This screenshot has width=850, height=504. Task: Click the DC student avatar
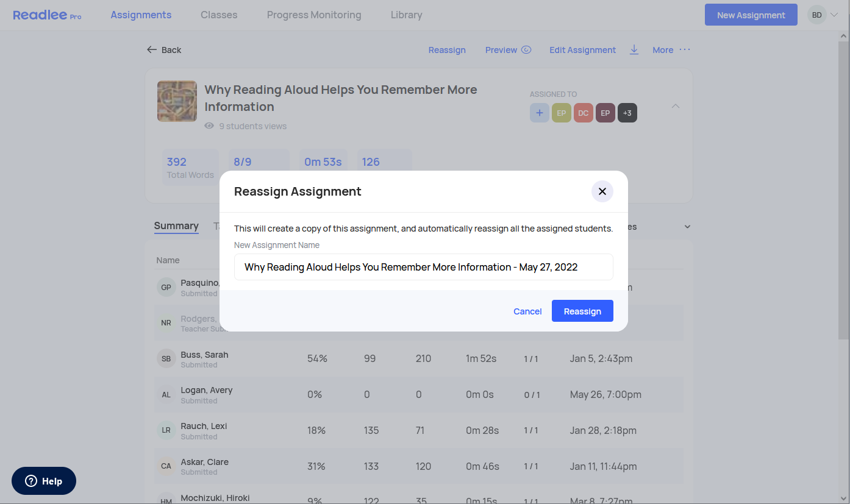coord(584,113)
